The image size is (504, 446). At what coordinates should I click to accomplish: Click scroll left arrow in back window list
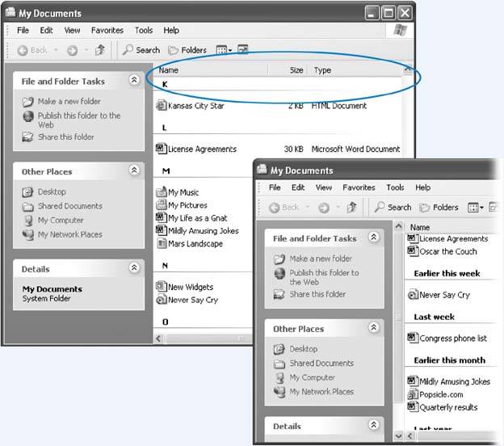pyautogui.click(x=158, y=339)
